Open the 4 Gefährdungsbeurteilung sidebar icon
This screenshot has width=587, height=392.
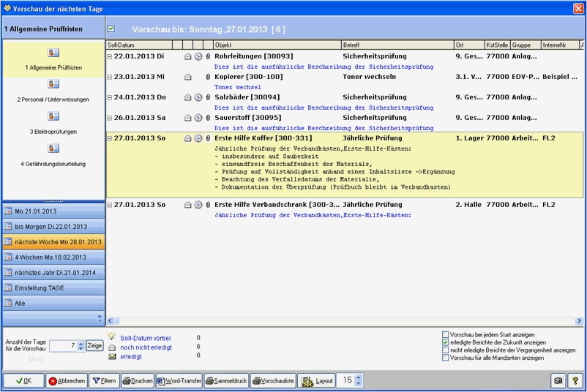pyautogui.click(x=53, y=148)
